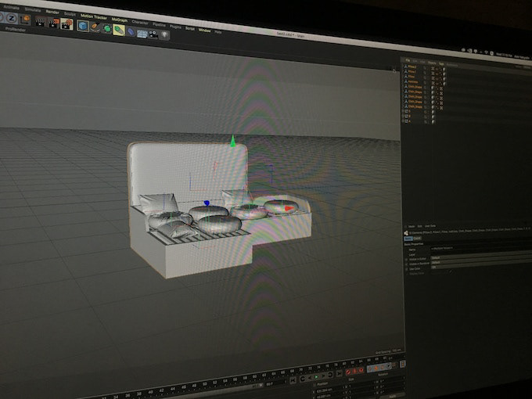Image resolution: width=532 pixels, height=399 pixels.
Task: Open the Script menu
Action: pos(190,28)
